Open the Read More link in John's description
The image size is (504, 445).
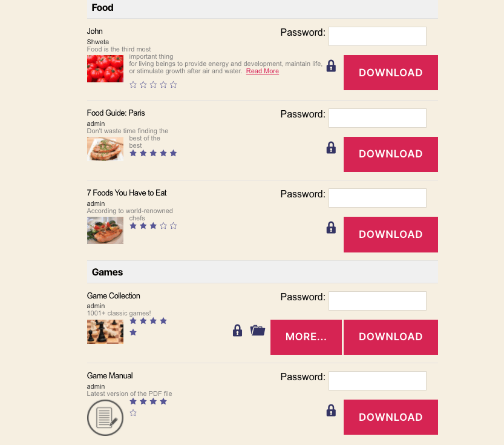click(263, 71)
